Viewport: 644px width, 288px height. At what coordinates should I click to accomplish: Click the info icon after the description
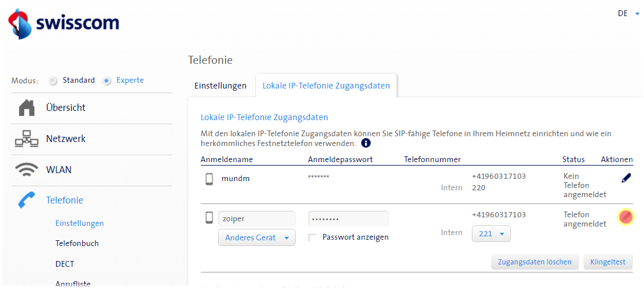click(x=366, y=143)
